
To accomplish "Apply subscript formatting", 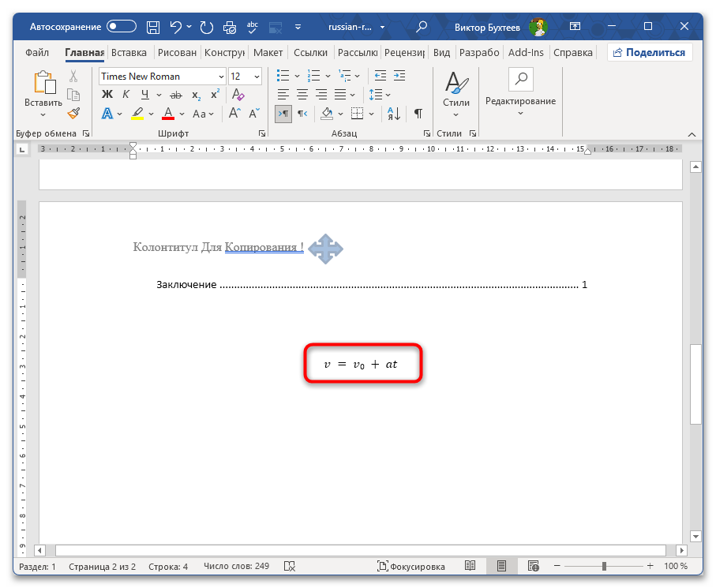I will pyautogui.click(x=196, y=95).
